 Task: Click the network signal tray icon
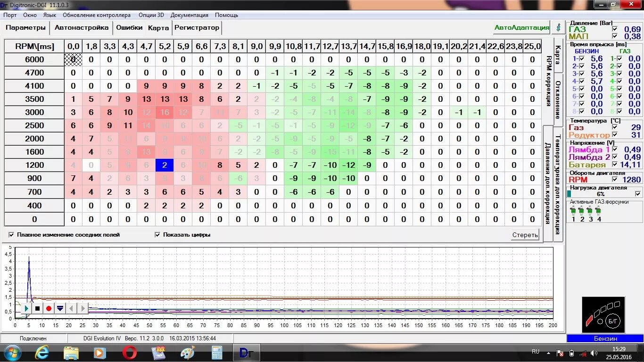[583, 353]
